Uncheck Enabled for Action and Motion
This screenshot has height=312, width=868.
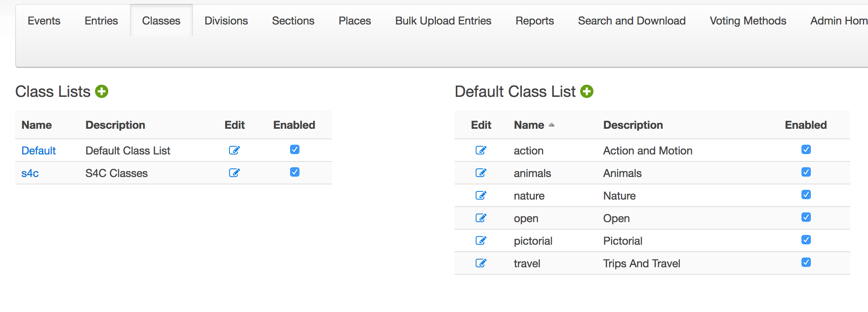[806, 149]
